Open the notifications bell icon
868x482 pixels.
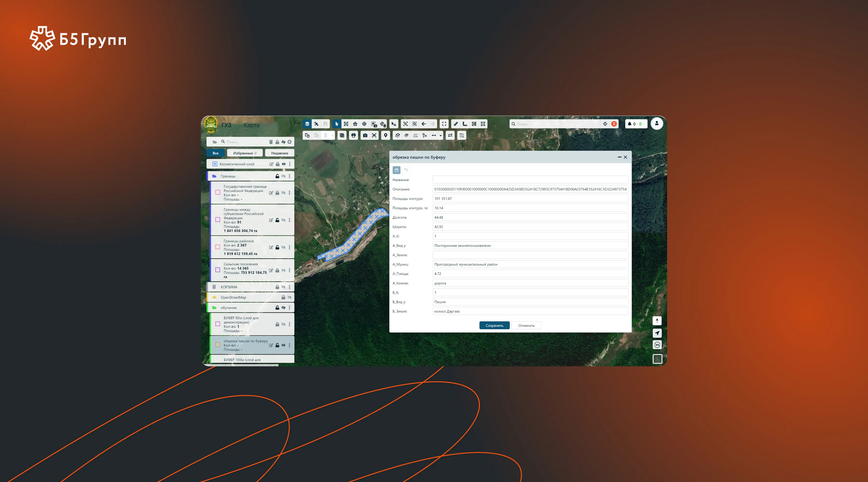coord(630,124)
